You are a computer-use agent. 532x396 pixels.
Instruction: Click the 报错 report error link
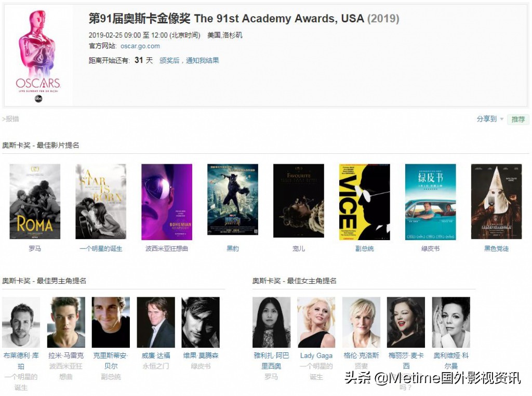[x=10, y=119]
